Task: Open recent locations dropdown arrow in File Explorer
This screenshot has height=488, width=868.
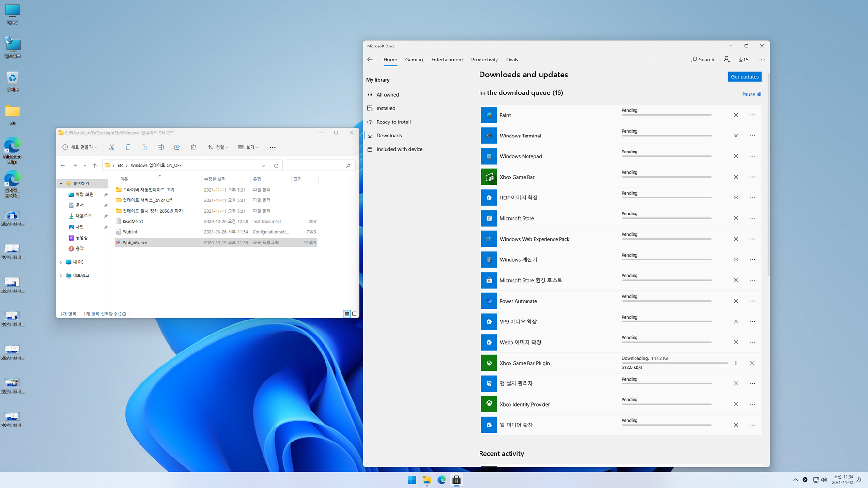Action: 85,166
